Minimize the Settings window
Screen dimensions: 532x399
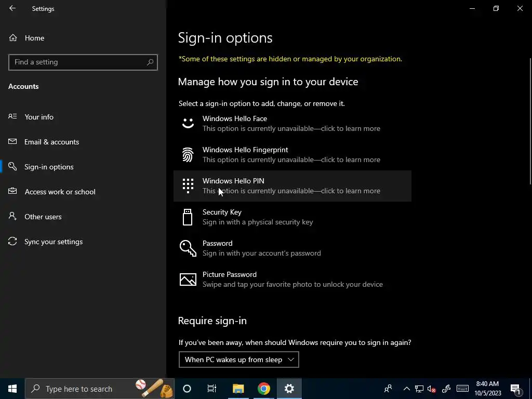click(x=472, y=8)
